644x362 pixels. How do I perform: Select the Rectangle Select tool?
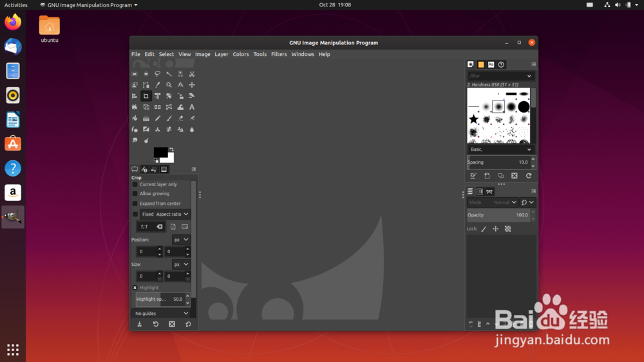(x=135, y=74)
